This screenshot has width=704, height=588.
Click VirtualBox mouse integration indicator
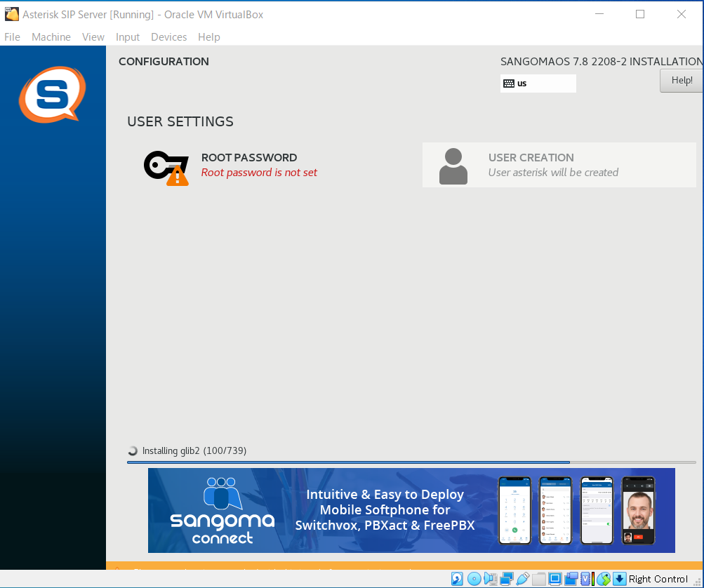pyautogui.click(x=604, y=579)
